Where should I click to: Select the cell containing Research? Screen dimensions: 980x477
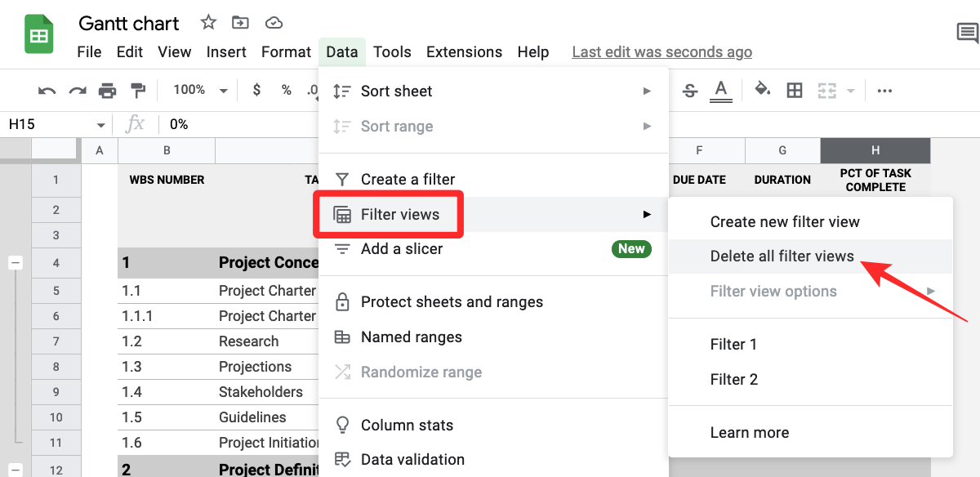[266, 341]
